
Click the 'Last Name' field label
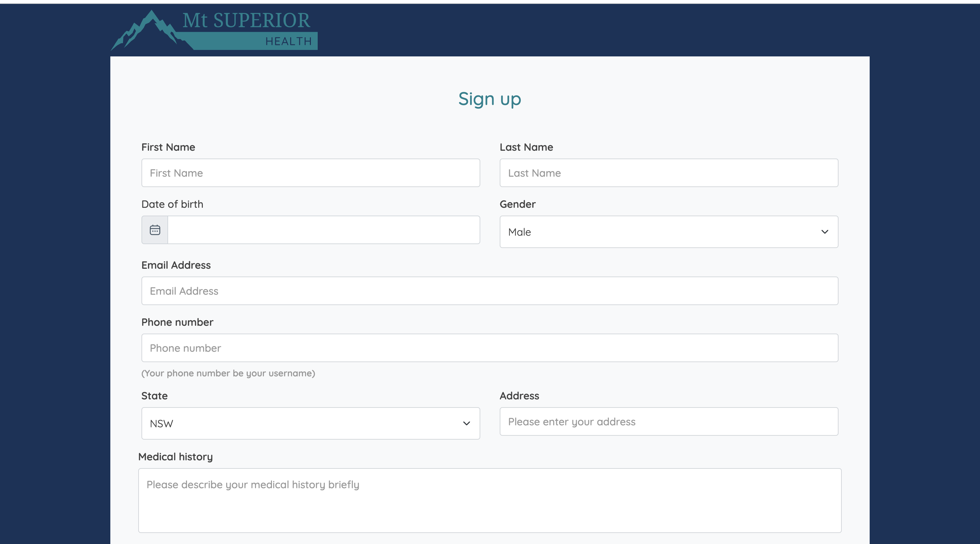point(526,147)
